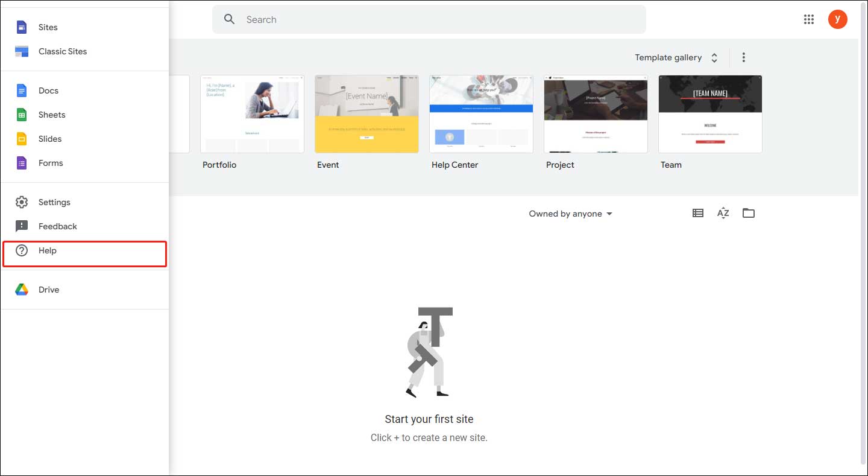868x476 pixels.
Task: Open the three-dot overflow menu
Action: pyautogui.click(x=743, y=57)
